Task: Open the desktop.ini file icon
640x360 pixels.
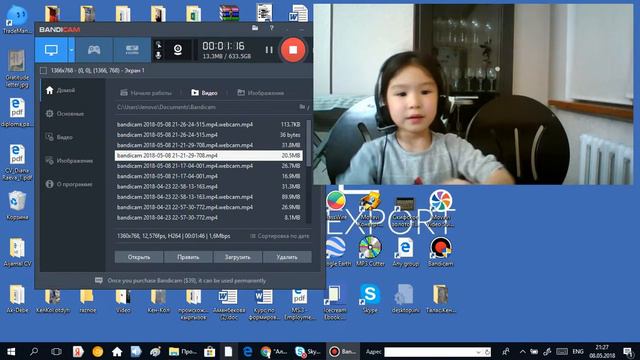Action: point(405,299)
